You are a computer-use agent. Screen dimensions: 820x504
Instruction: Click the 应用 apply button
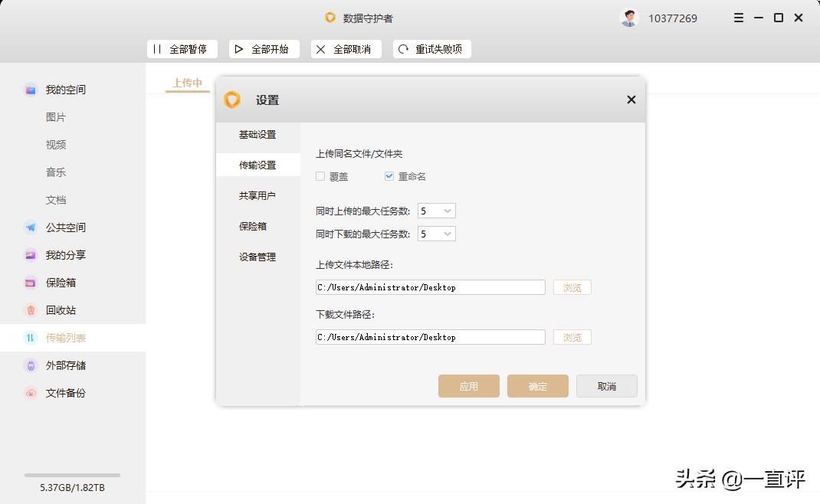(x=468, y=386)
